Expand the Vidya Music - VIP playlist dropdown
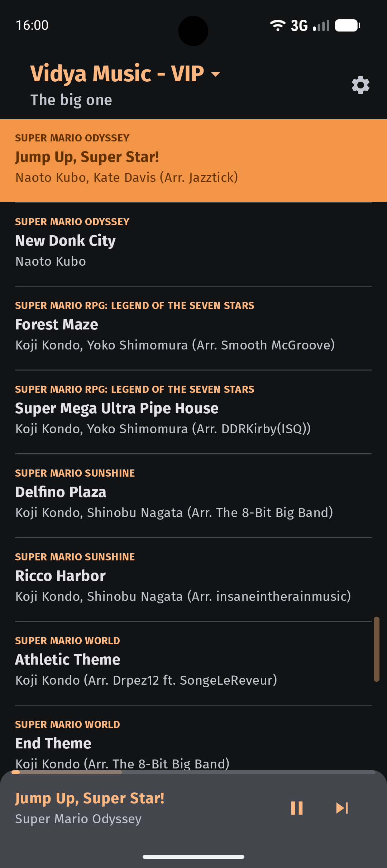 coord(125,74)
